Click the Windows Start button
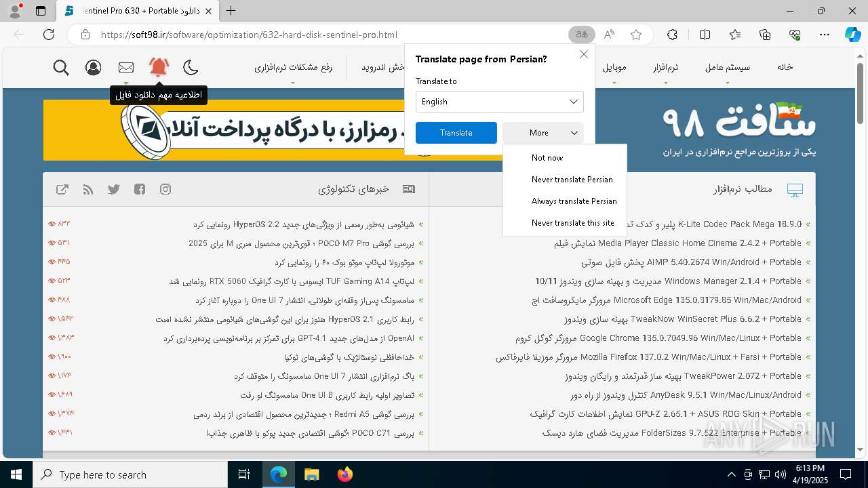 (x=16, y=474)
